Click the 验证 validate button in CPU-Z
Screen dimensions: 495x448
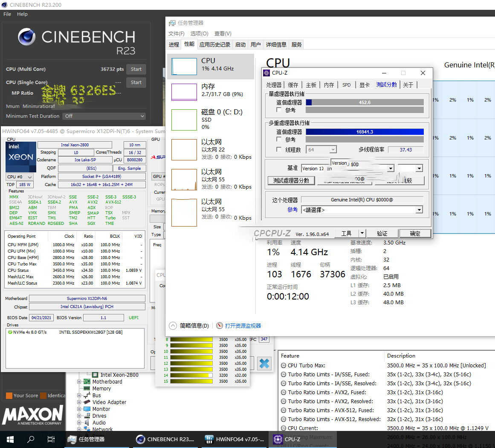coord(382,233)
